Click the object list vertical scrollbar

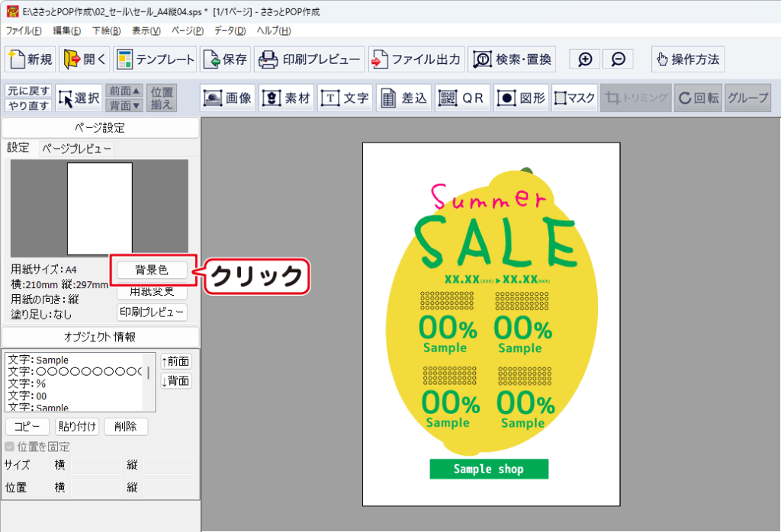pos(148,372)
